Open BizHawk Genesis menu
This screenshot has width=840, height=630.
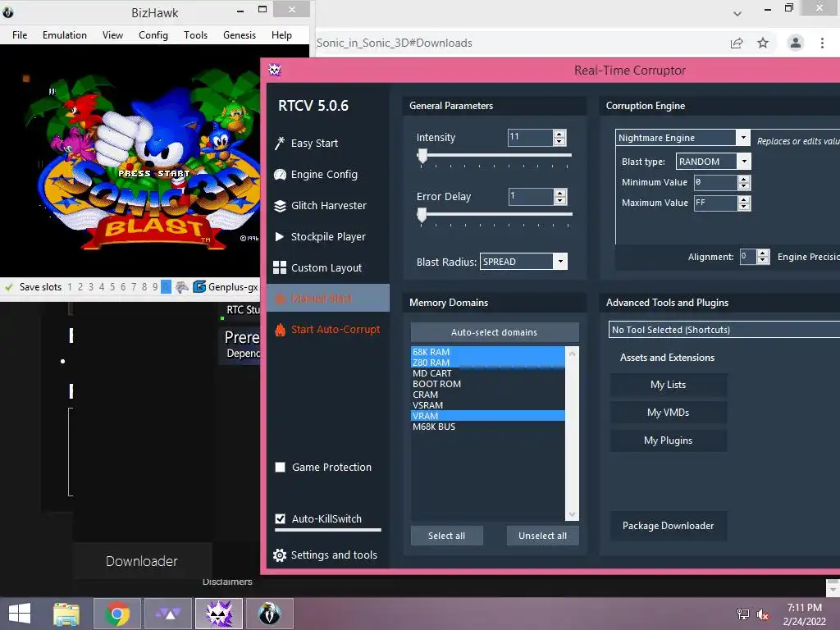pyautogui.click(x=240, y=34)
